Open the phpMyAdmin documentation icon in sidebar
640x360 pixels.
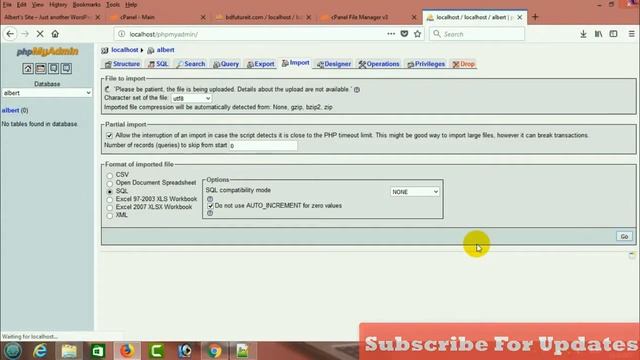coord(53,68)
